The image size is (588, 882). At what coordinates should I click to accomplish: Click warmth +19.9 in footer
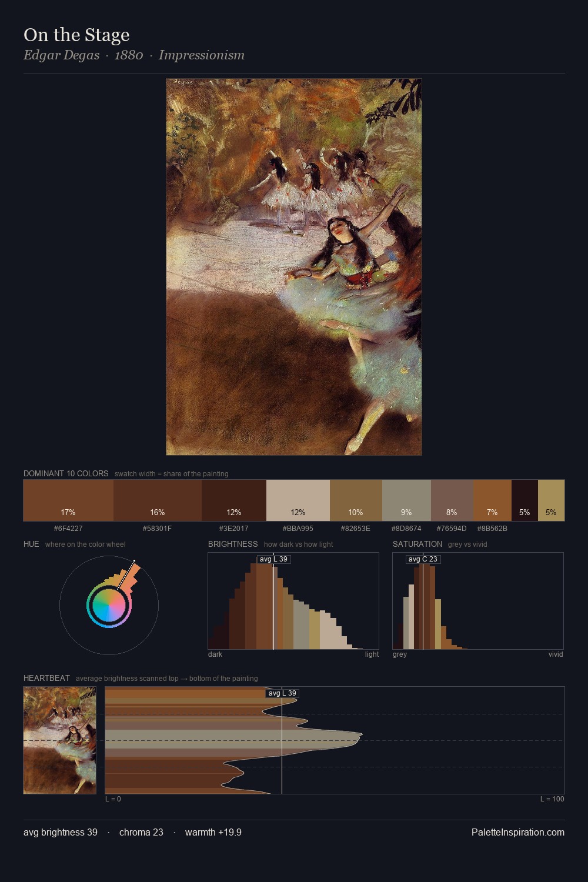213,833
